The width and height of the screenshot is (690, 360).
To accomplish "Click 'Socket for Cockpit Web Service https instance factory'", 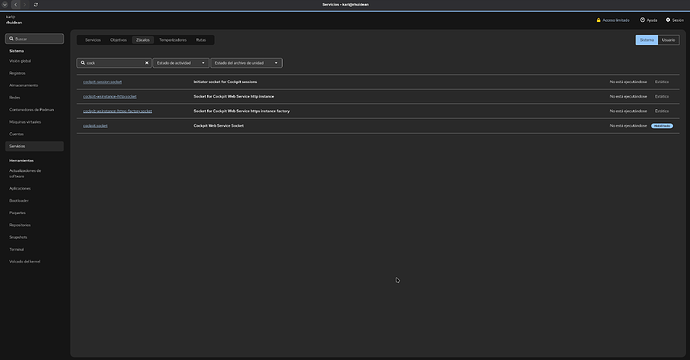I will pyautogui.click(x=242, y=111).
